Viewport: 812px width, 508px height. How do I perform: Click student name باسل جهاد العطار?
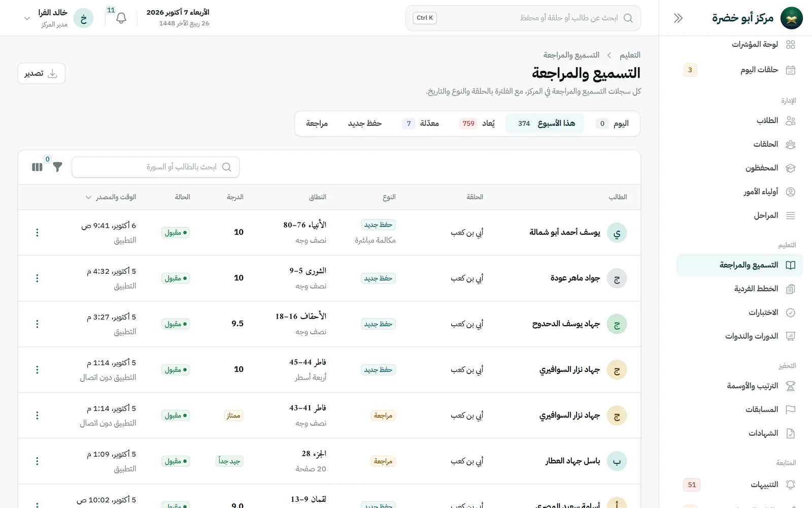pos(572,461)
